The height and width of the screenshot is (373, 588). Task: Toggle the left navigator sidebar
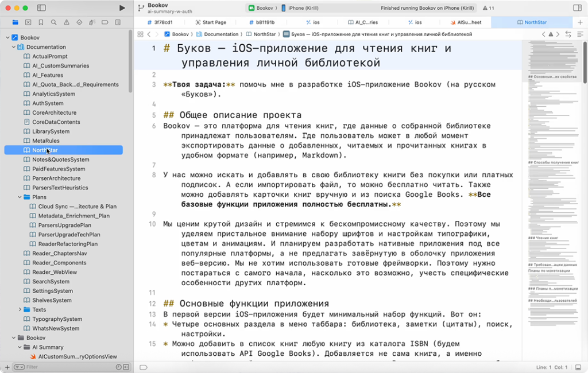pos(41,8)
